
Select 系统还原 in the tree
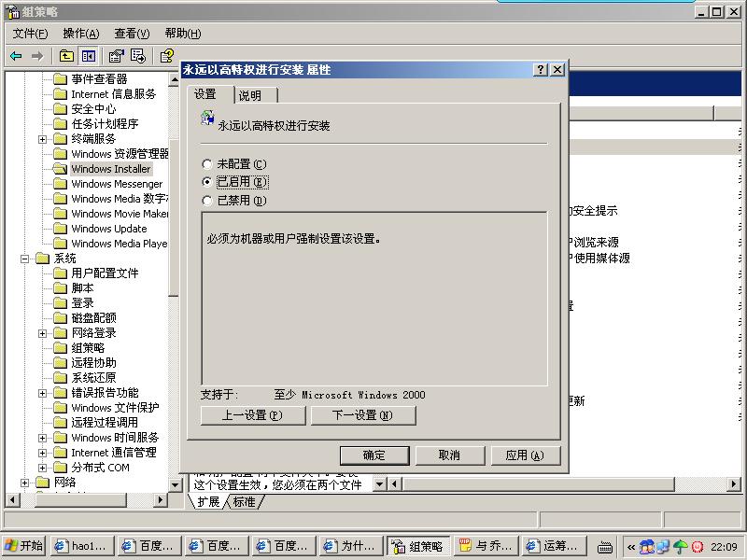pyautogui.click(x=94, y=378)
